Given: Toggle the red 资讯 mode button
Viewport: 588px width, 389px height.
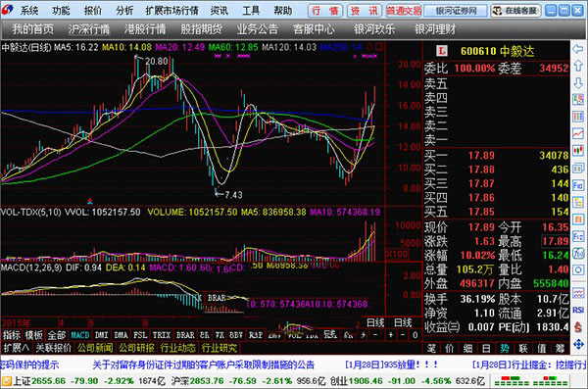Looking at the screenshot, I should [364, 11].
